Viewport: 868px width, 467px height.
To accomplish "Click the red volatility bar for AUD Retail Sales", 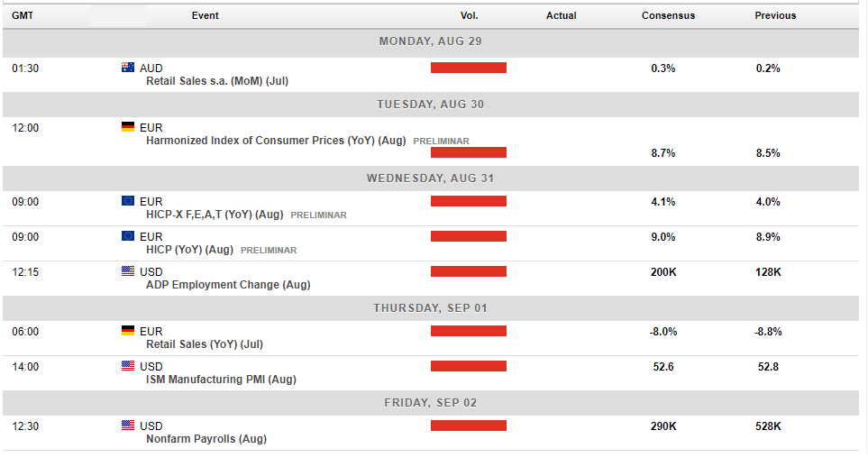I will point(469,68).
